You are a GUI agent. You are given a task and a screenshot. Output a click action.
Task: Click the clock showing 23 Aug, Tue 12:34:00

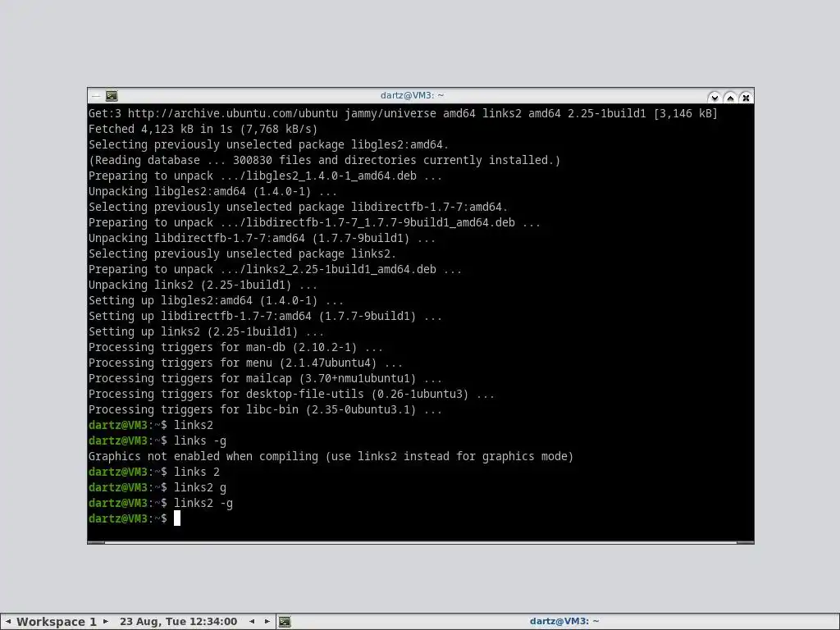click(178, 622)
